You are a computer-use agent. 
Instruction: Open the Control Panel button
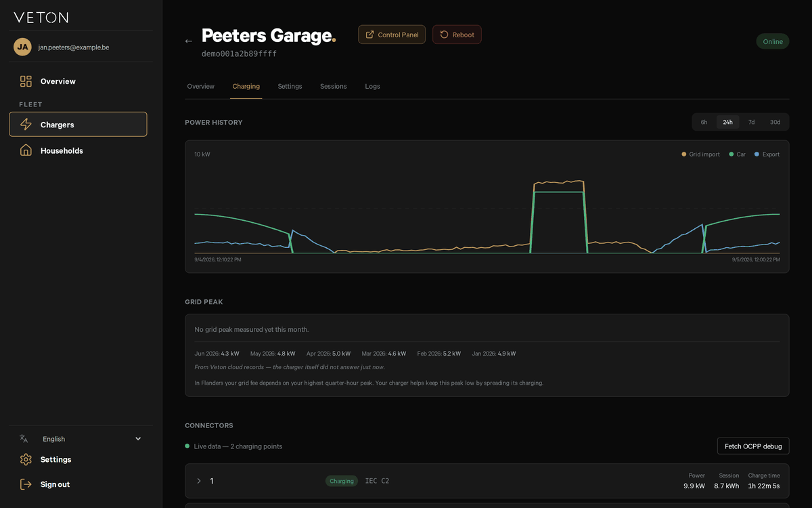click(392, 35)
